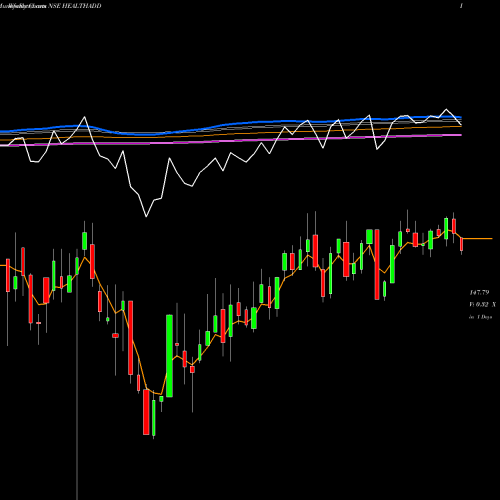Click the tallest green candle after the low

[169, 356]
